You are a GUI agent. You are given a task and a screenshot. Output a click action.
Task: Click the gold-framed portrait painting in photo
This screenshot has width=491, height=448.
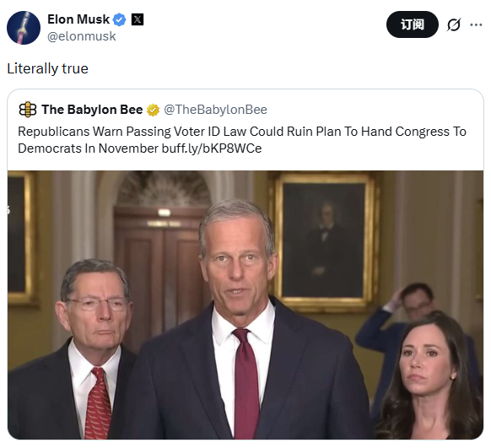[325, 242]
